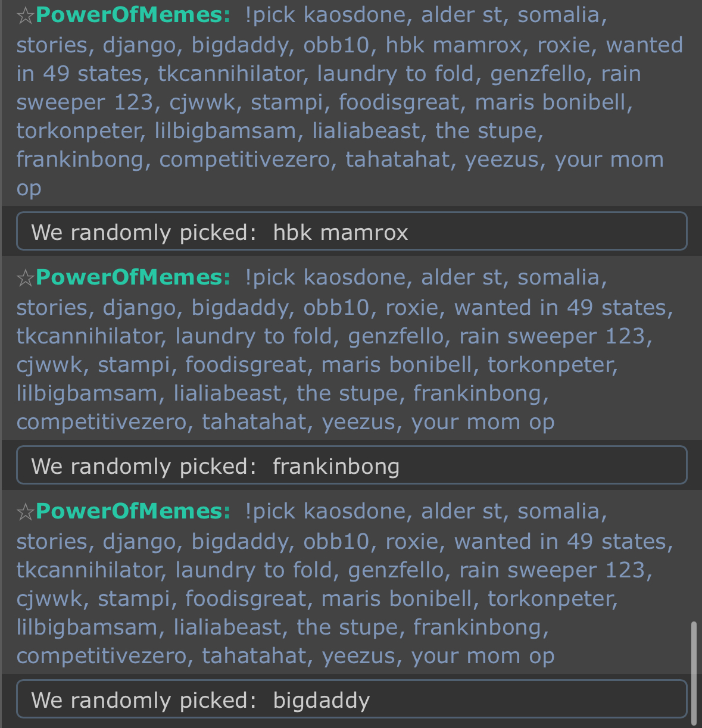The width and height of the screenshot is (702, 728).
Task: Click the picked name 'bigdaddy' in the result box
Action: click(322, 701)
